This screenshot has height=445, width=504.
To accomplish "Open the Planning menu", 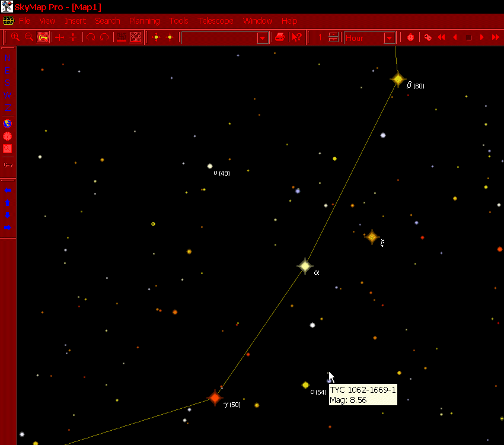I will click(145, 21).
